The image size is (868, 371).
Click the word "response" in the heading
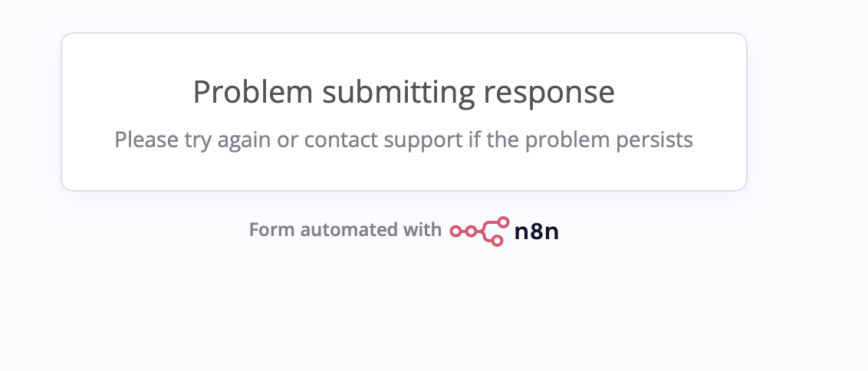click(x=549, y=92)
